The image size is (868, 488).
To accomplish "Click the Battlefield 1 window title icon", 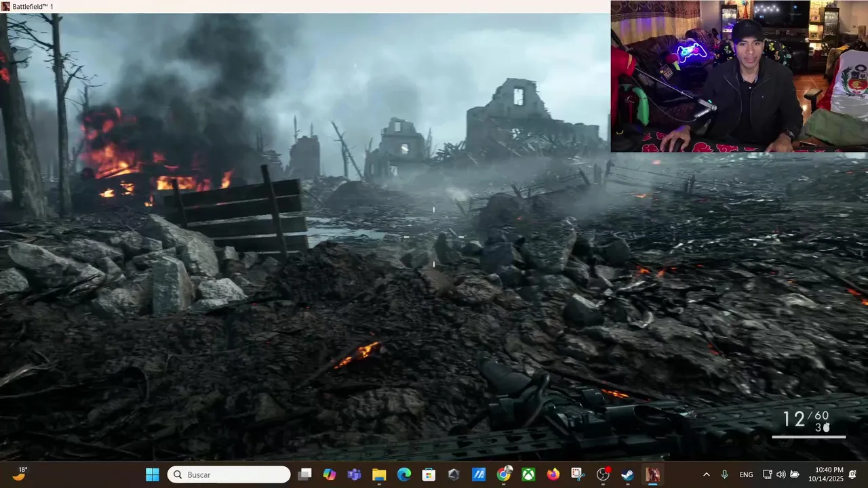I will point(5,6).
